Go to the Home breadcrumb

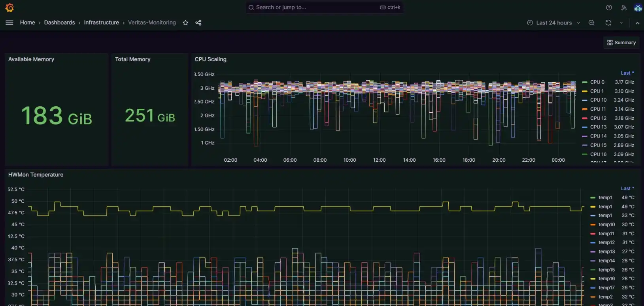pos(27,23)
